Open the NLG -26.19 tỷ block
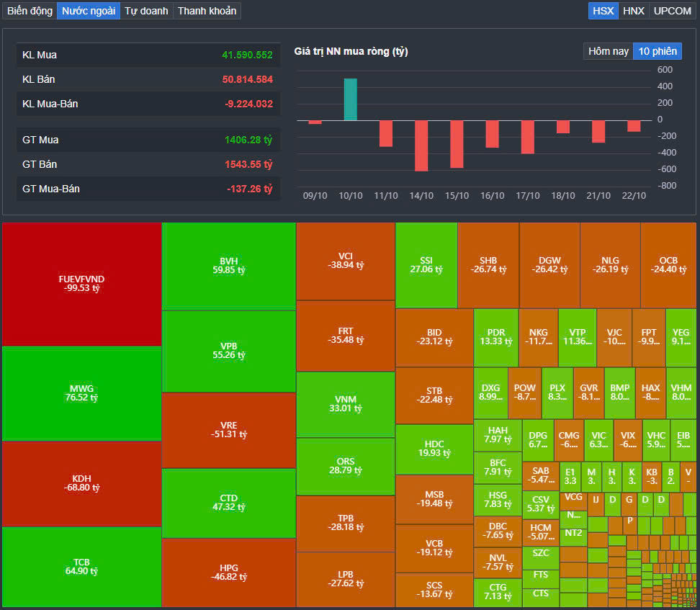Image resolution: width=700 pixels, height=610 pixels. [610, 265]
